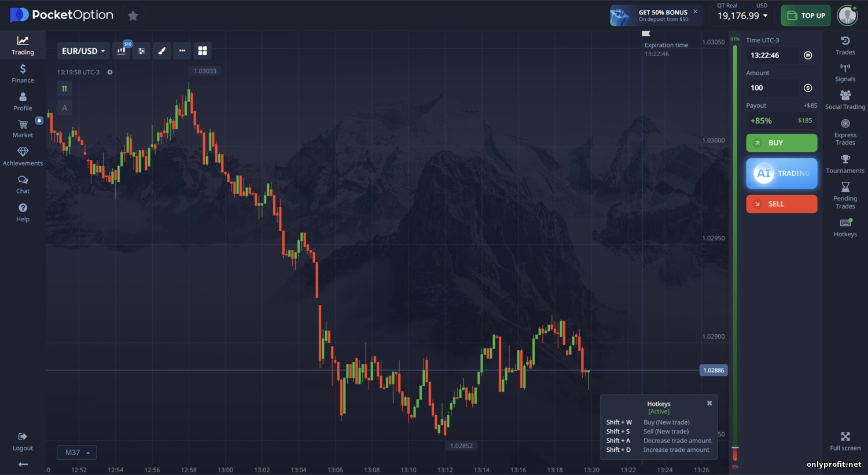Image resolution: width=868 pixels, height=475 pixels.
Task: Open the Tournaments trophy icon
Action: point(845,163)
